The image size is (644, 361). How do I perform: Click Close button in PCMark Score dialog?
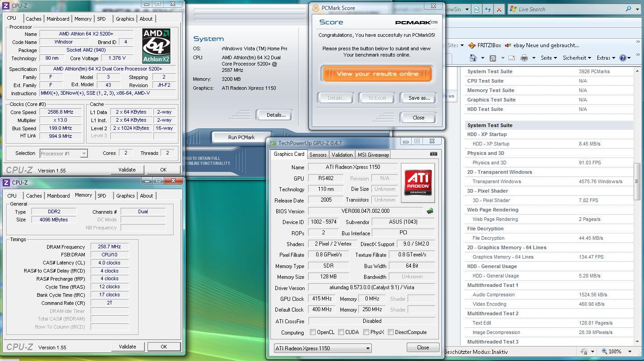pyautogui.click(x=418, y=118)
